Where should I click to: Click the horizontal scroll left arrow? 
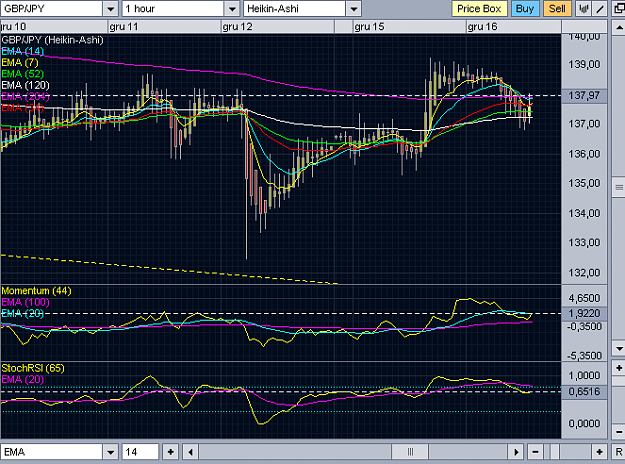[x=191, y=452]
